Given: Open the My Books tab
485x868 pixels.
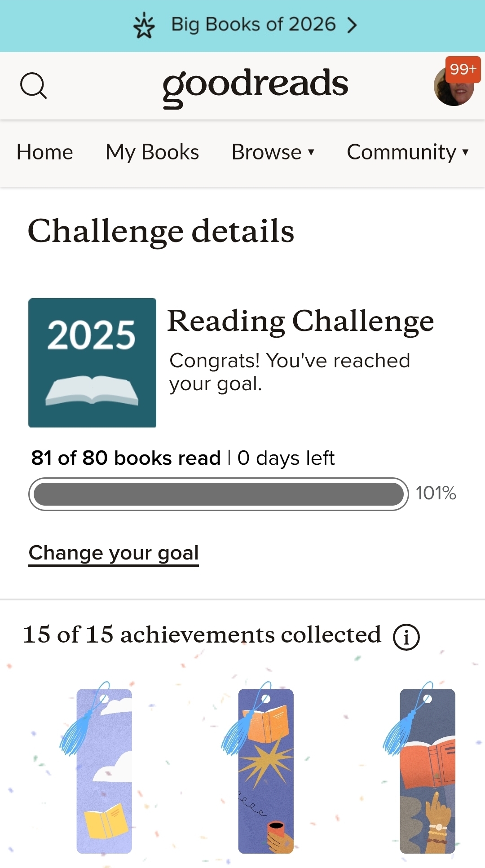Looking at the screenshot, I should click(152, 152).
